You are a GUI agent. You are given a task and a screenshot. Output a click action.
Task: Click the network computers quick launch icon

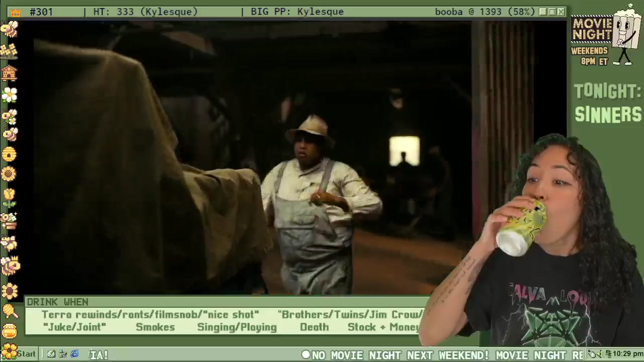click(x=63, y=354)
